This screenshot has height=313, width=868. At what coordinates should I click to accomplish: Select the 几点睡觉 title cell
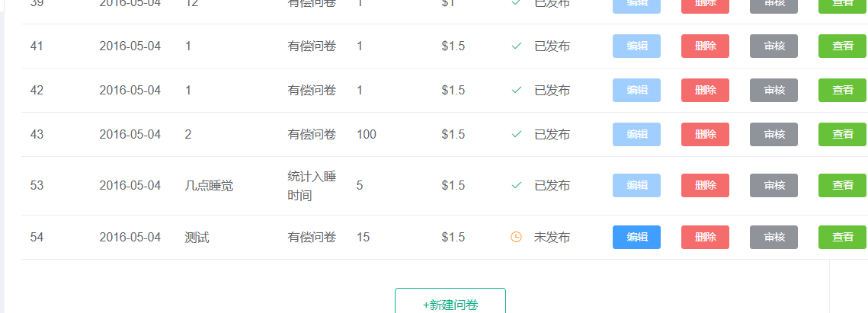coord(209,186)
